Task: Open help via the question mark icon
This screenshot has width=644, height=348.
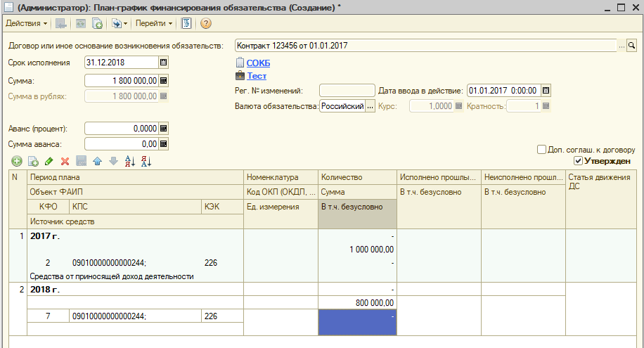Action: tap(206, 23)
